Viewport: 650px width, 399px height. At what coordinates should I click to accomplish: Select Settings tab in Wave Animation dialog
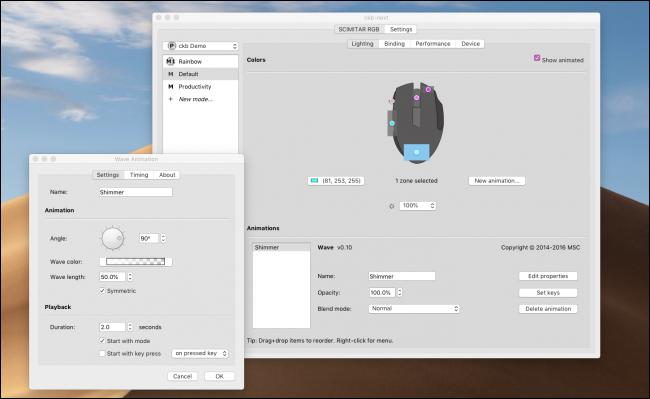pos(108,175)
